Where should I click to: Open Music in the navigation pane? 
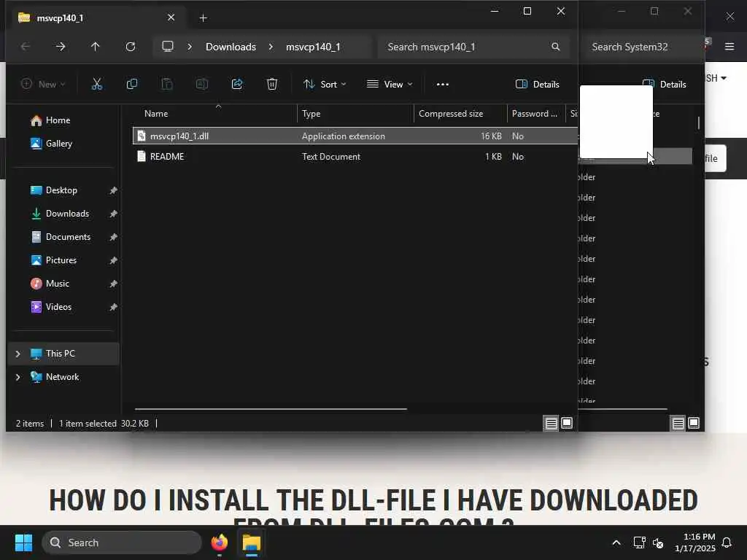point(57,284)
